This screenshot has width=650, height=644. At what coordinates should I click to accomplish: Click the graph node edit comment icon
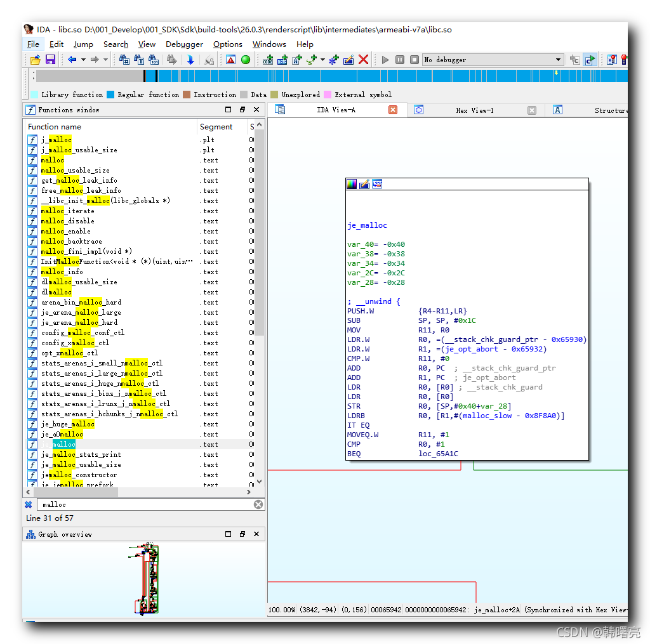coord(364,184)
